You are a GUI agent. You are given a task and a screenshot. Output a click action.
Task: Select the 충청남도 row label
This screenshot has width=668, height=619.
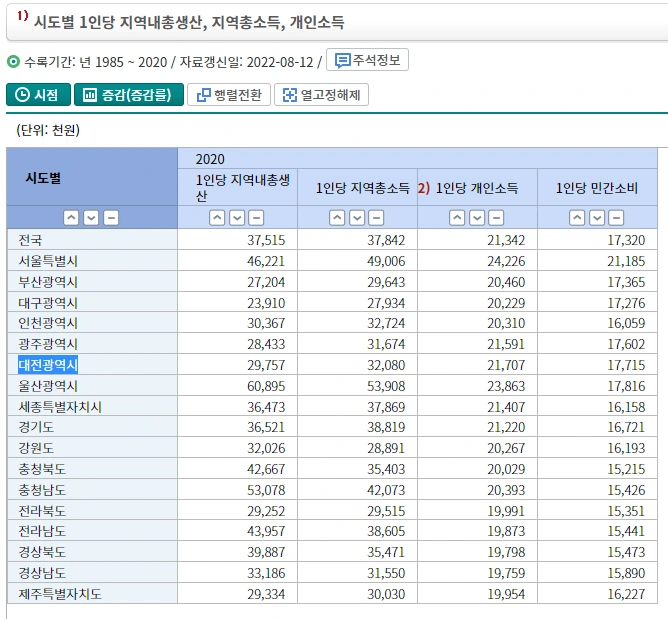(42, 490)
